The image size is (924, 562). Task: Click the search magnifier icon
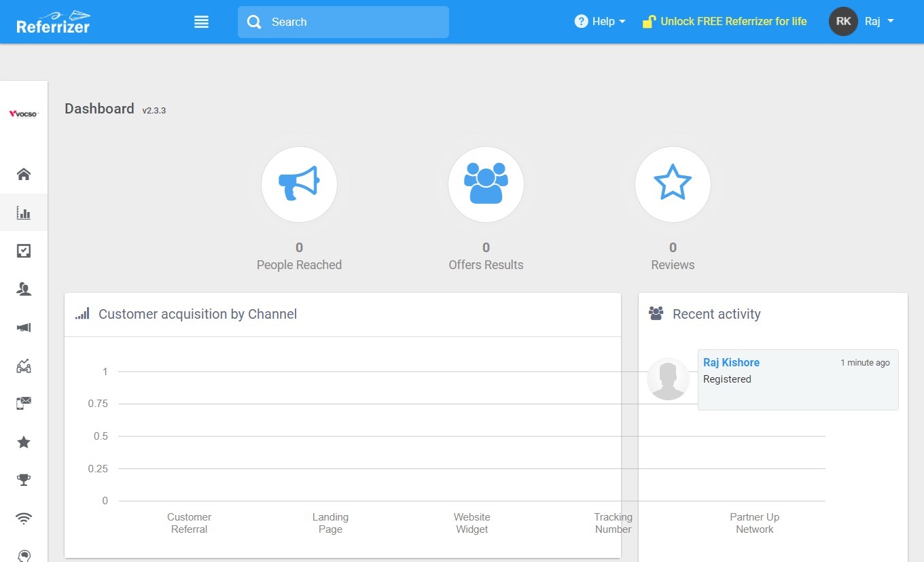point(254,22)
